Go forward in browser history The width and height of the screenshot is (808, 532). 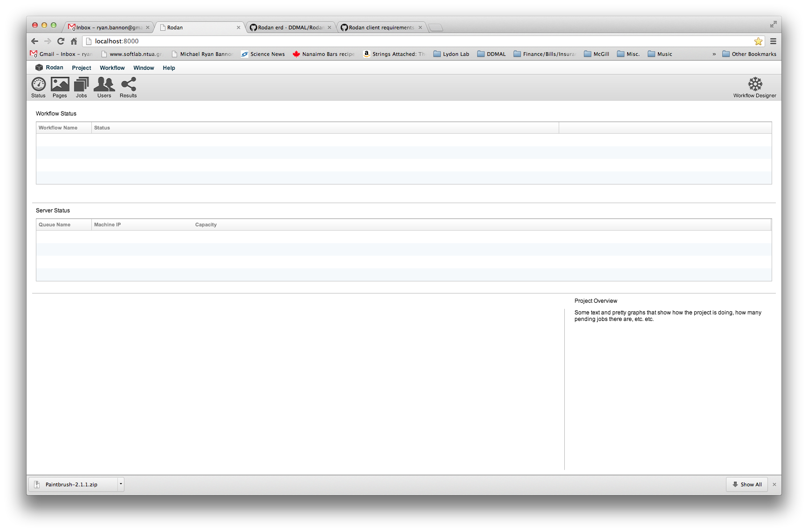48,41
